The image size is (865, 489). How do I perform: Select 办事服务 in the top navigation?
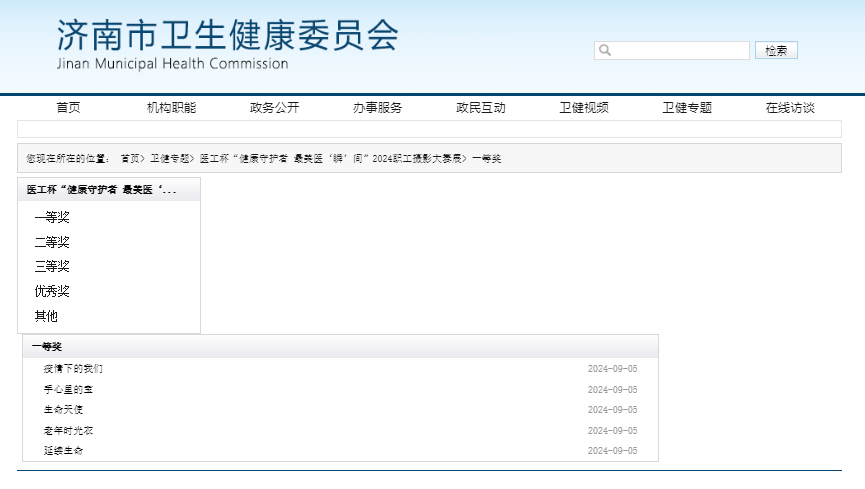(x=377, y=108)
